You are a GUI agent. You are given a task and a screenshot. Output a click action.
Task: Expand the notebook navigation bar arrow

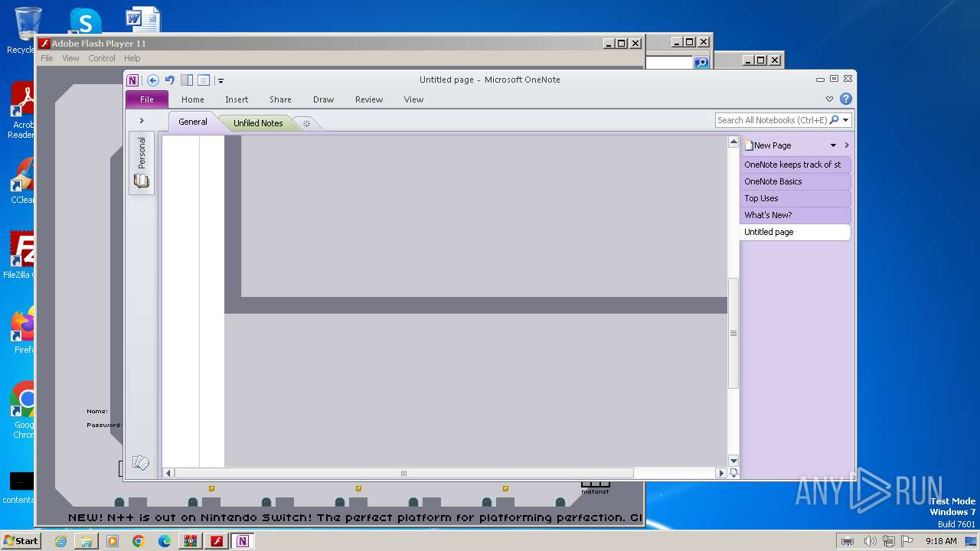coord(142,120)
